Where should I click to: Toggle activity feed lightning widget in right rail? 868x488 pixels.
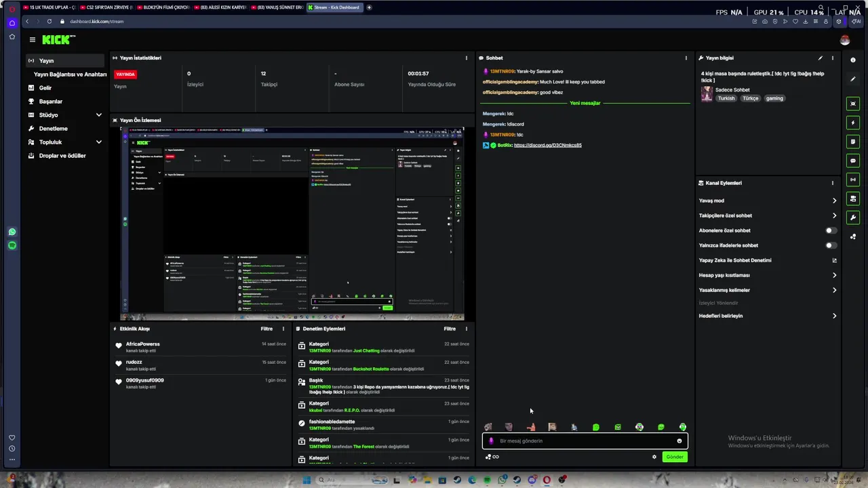(853, 123)
